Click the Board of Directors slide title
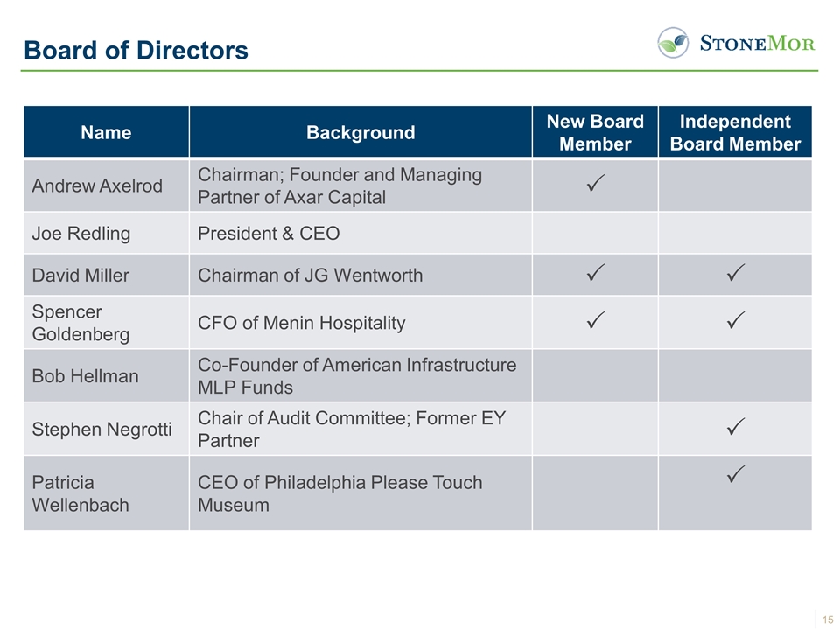Screen dimensions: 840x630 point(136,51)
